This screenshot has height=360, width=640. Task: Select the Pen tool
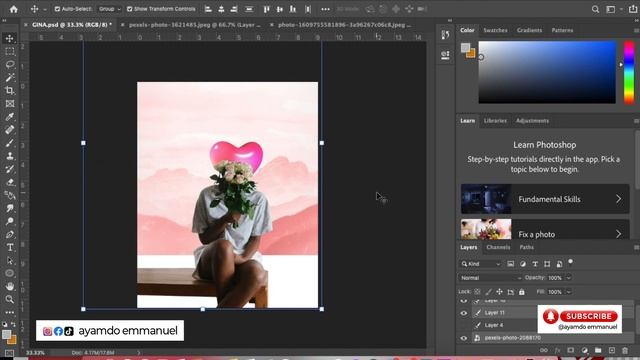coord(10,234)
